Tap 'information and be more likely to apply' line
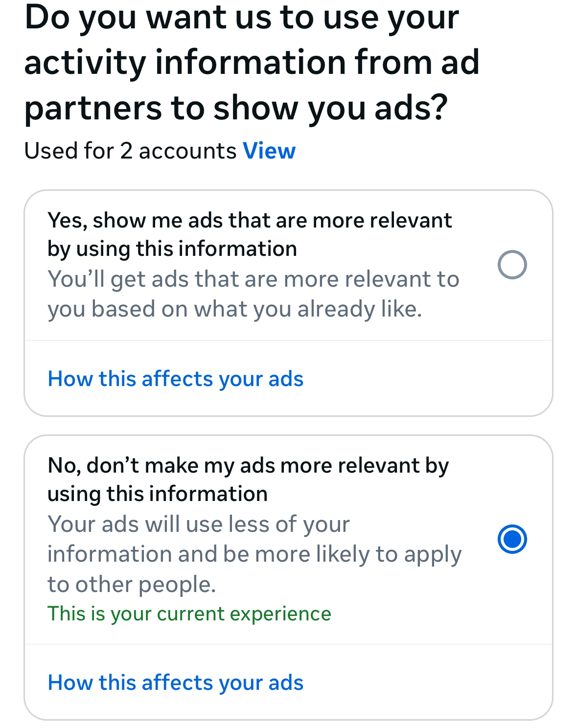This screenshot has height=728, width=577. pyautogui.click(x=254, y=554)
